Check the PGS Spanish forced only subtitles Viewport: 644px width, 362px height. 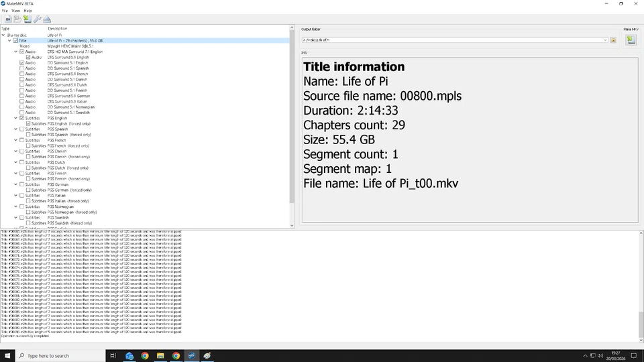(28, 135)
